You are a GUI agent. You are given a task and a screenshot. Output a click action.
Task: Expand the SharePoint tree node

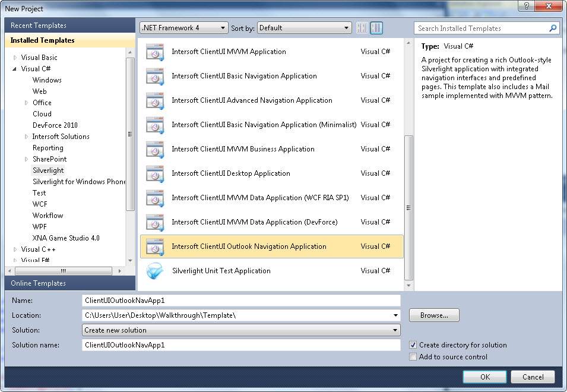pos(26,159)
